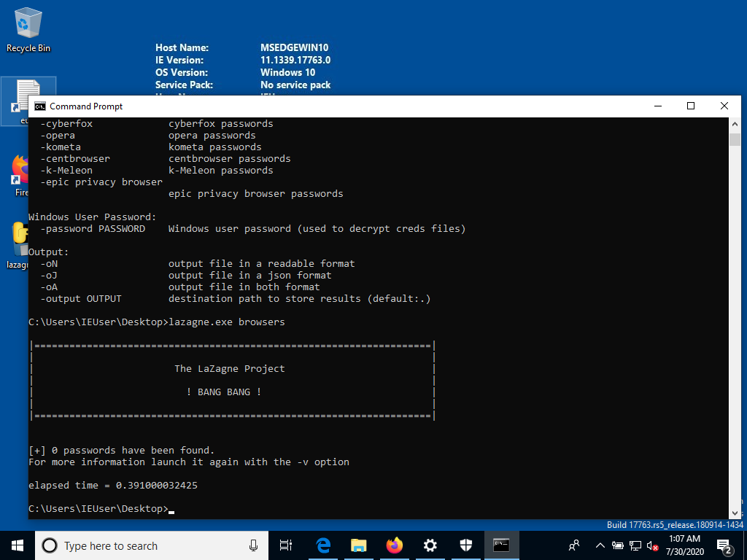Click the '-password PASSWORD' option text
The height and width of the screenshot is (560, 747).
93,228
